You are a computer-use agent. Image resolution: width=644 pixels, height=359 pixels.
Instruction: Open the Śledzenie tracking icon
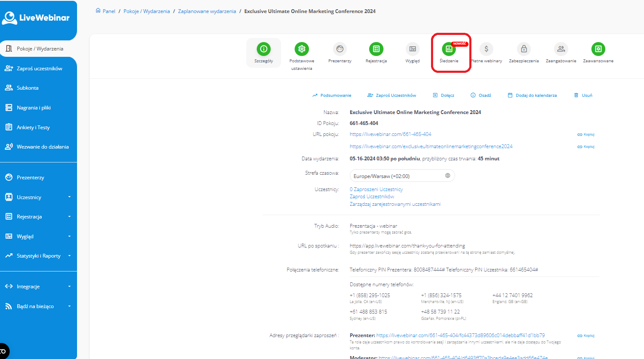click(x=449, y=49)
